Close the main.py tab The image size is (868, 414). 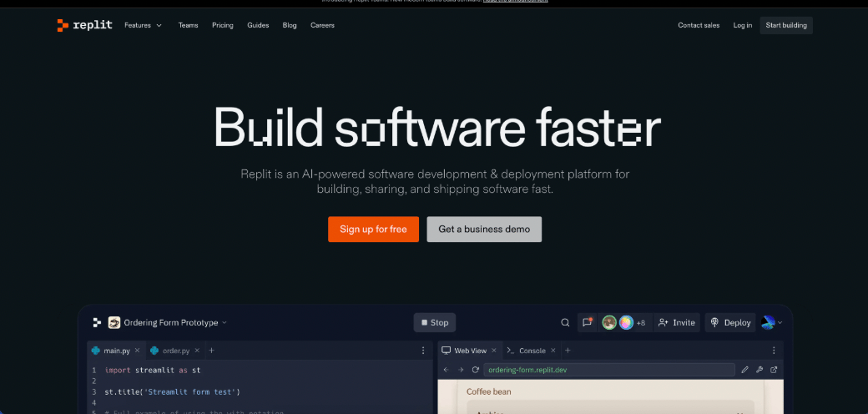(137, 351)
